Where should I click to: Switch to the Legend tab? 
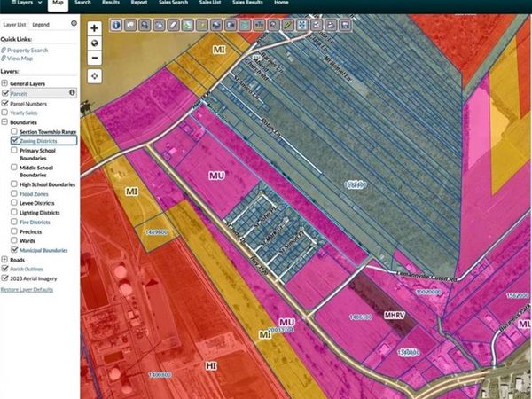point(41,25)
